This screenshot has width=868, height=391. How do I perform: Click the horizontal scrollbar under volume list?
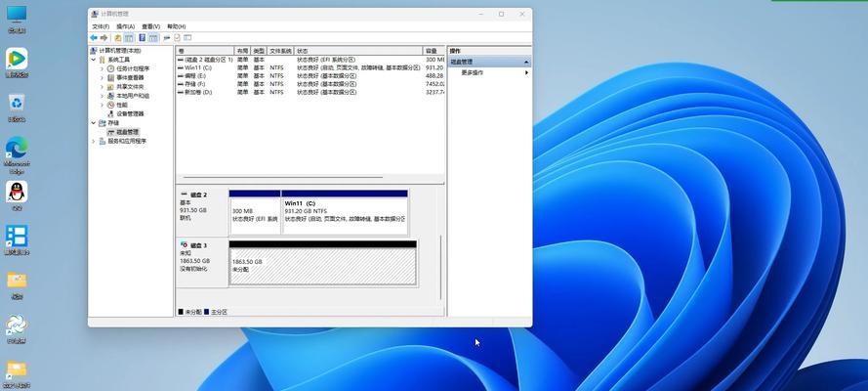tap(282, 178)
